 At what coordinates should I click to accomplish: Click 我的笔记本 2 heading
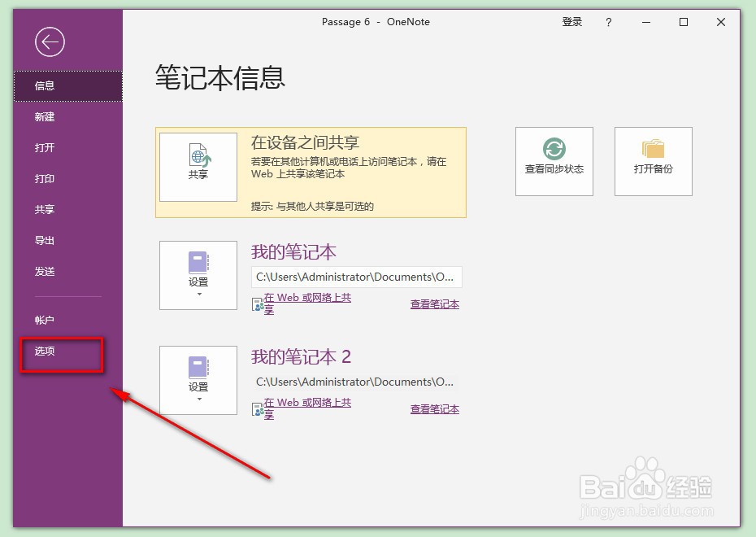(x=301, y=356)
